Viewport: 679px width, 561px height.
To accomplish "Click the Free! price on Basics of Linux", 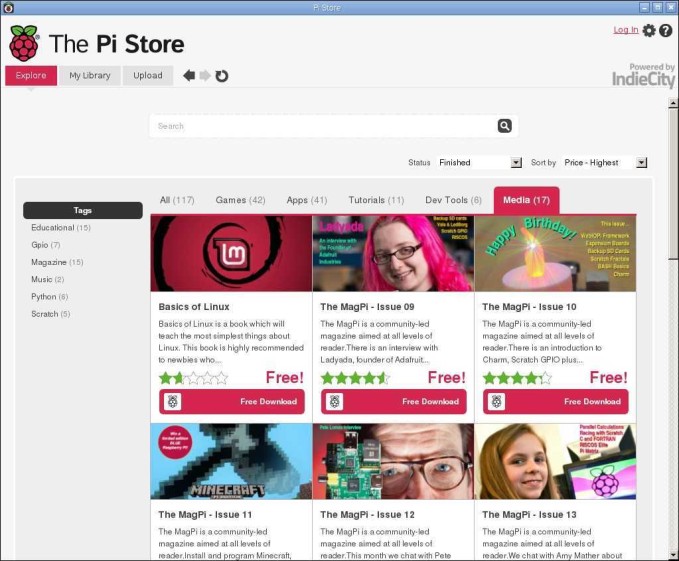I will (x=285, y=377).
